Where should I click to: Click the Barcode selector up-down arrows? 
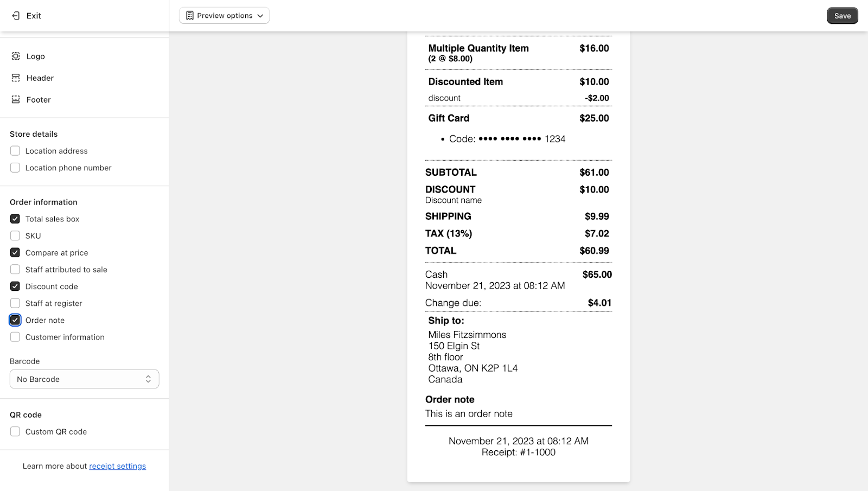click(148, 379)
